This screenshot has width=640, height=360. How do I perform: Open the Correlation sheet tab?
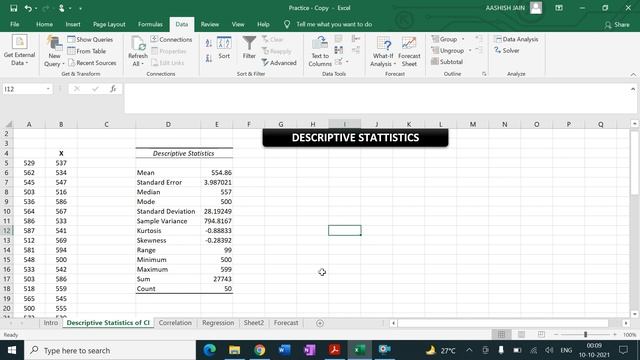coord(175,323)
